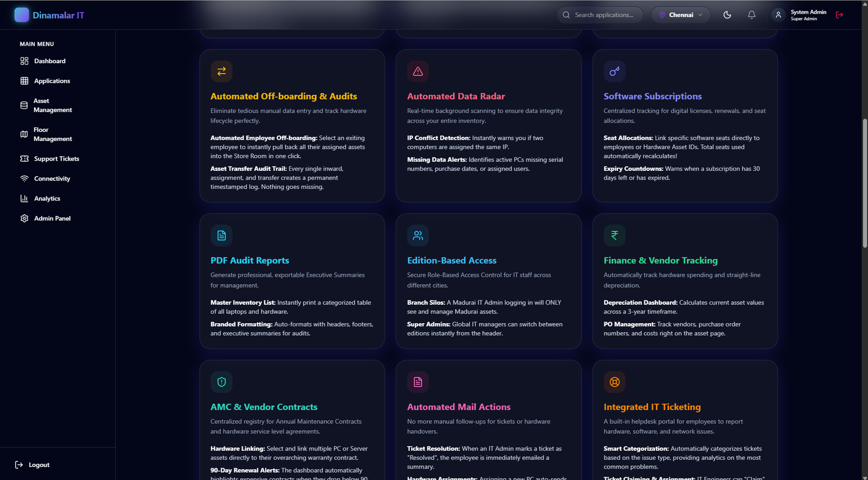This screenshot has height=480, width=868.
Task: Click the file icon of Automated Mail Actions
Action: pos(418,382)
